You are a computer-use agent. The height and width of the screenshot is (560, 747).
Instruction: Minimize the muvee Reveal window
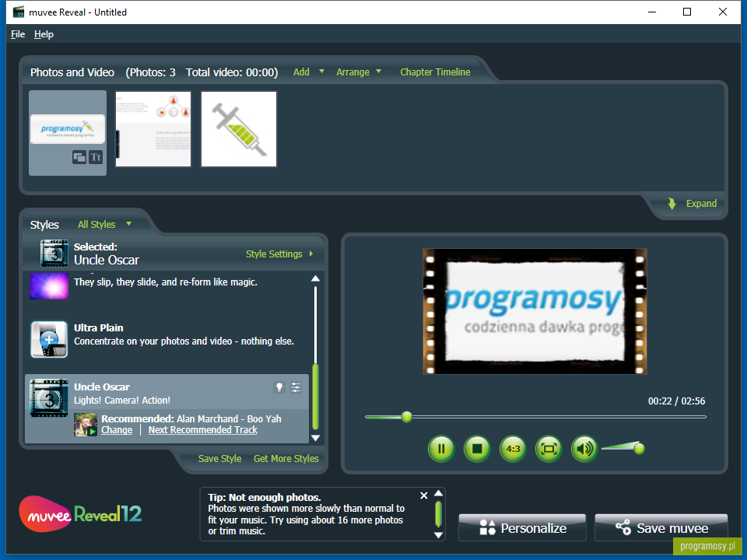[652, 12]
